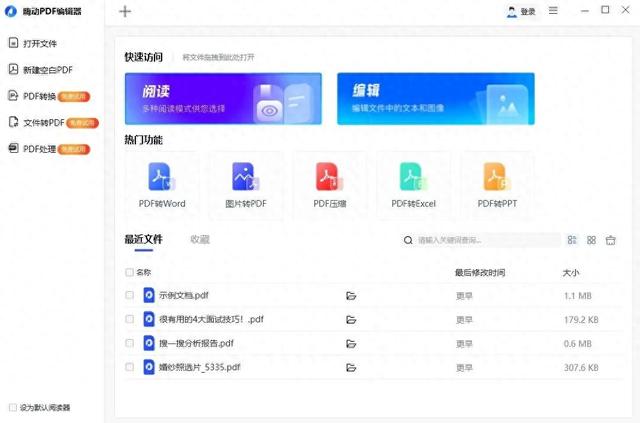Open the 文件转PDF sidebar menu
This screenshot has height=423, width=640.
(x=44, y=122)
